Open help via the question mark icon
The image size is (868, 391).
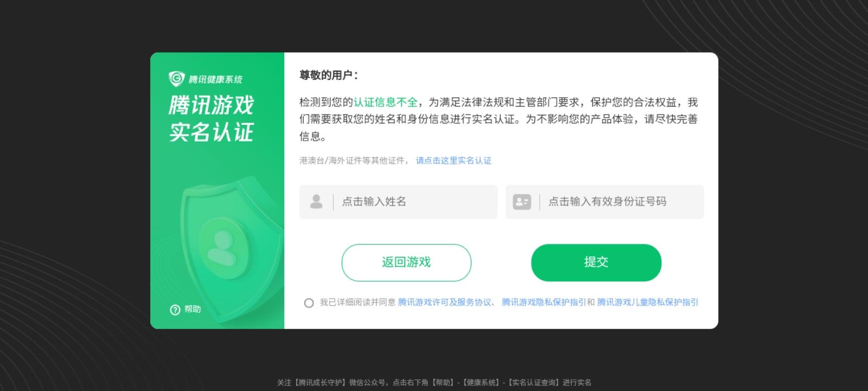[x=175, y=310]
